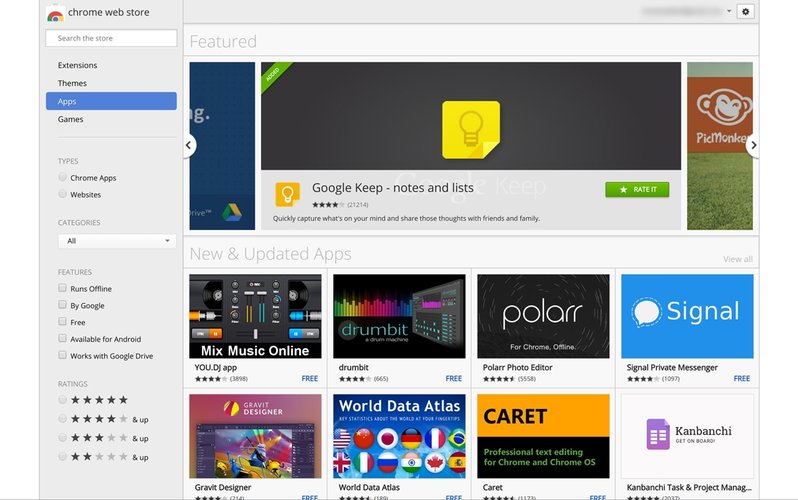Select the two stars & up rating
The width and height of the screenshot is (798, 500).
[x=63, y=456]
